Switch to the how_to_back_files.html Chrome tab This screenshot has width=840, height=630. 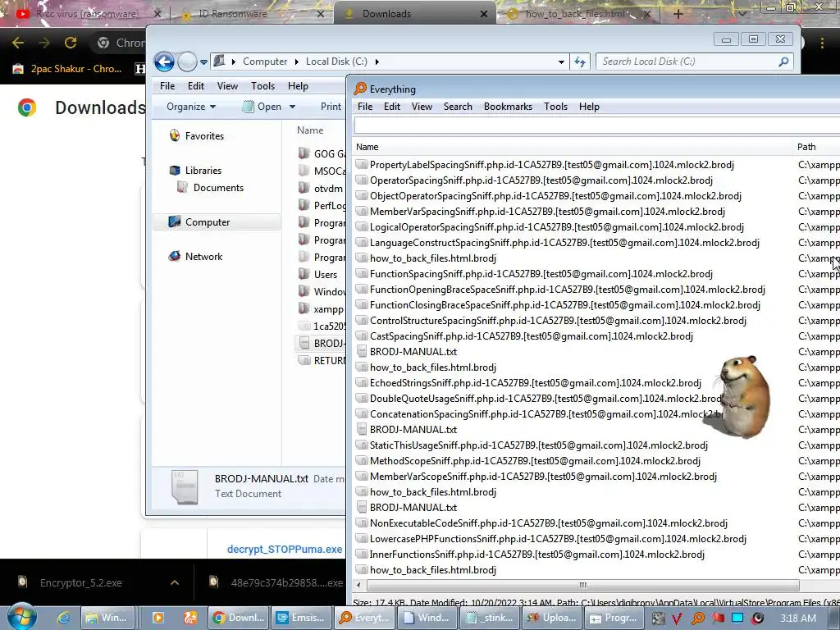[x=576, y=14]
